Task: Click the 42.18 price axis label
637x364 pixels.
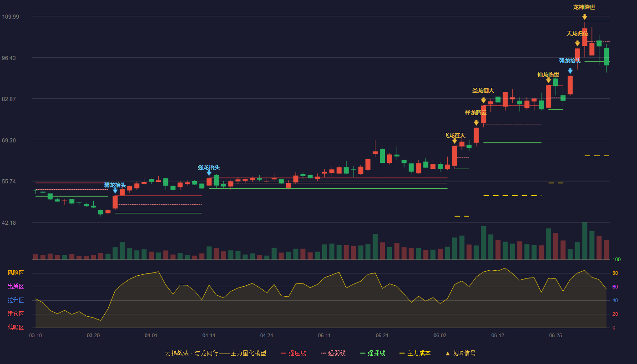Action: pos(9,223)
